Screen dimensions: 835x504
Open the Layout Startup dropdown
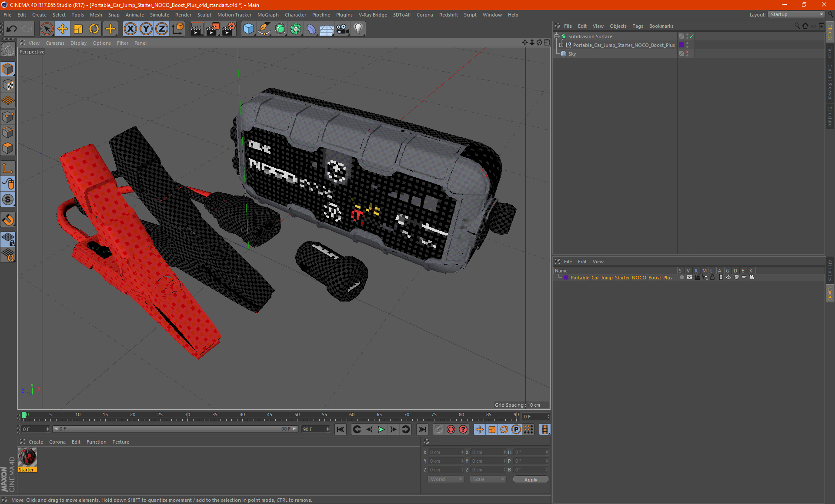coord(796,15)
